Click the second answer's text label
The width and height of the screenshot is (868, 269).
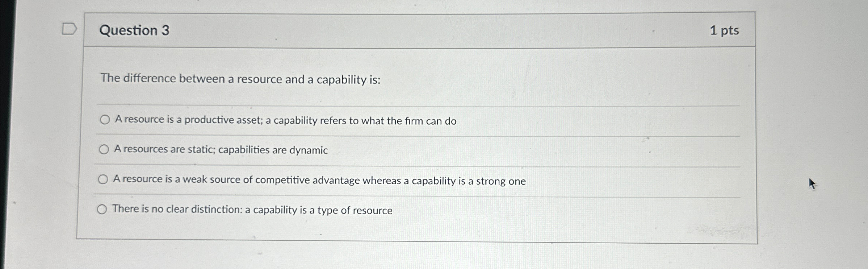coord(220,150)
